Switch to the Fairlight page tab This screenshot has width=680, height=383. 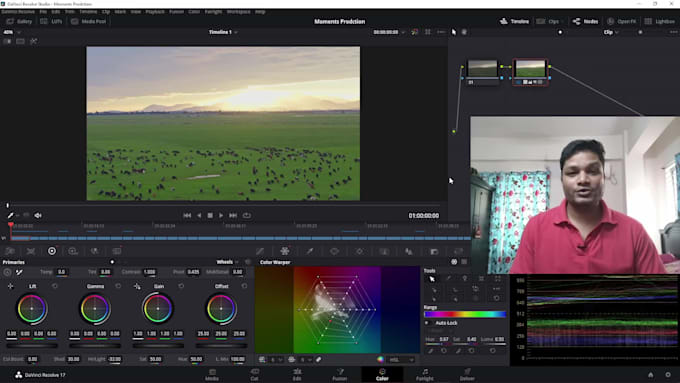(425, 375)
